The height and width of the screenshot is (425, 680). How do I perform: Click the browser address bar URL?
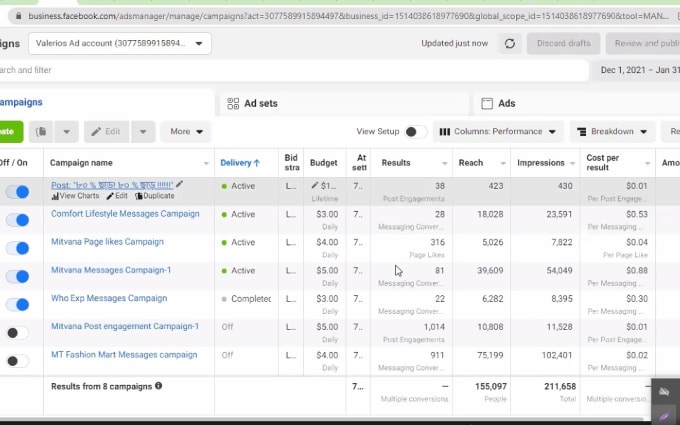tap(348, 16)
